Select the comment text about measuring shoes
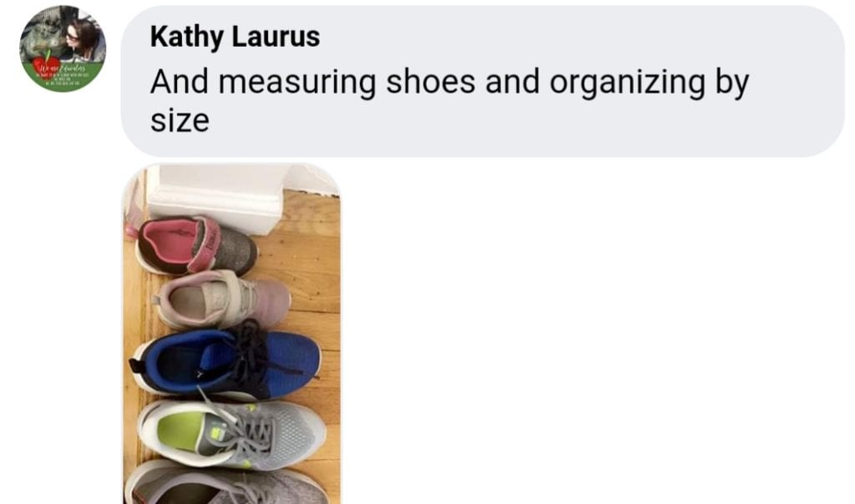 click(450, 100)
